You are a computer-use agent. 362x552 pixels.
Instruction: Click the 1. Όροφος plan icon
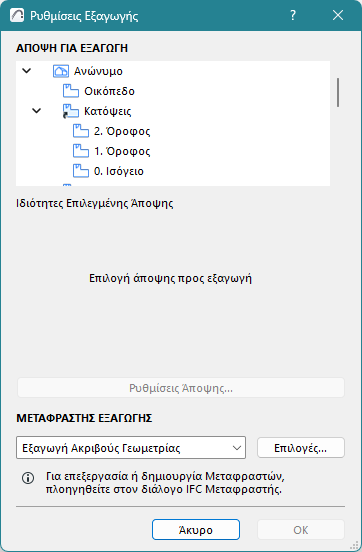pos(81,151)
